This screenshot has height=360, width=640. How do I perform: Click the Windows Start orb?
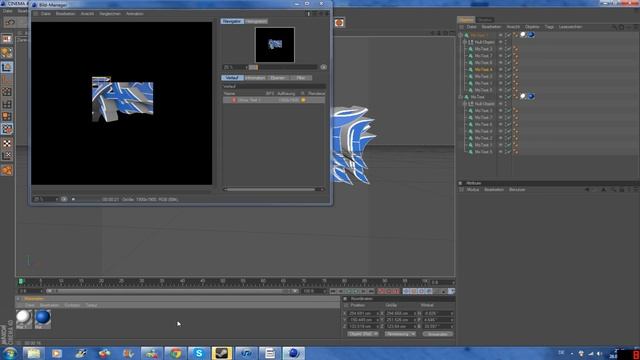pos(10,353)
